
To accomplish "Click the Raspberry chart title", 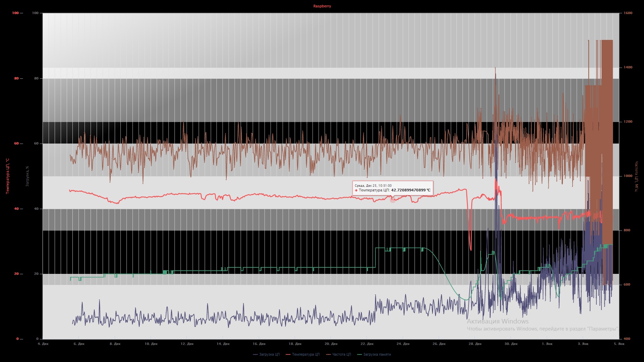I will [x=322, y=6].
